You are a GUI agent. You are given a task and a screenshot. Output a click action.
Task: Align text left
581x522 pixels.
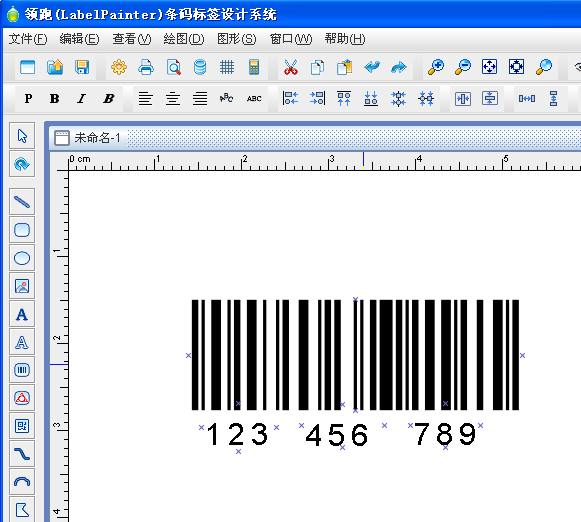tap(146, 99)
